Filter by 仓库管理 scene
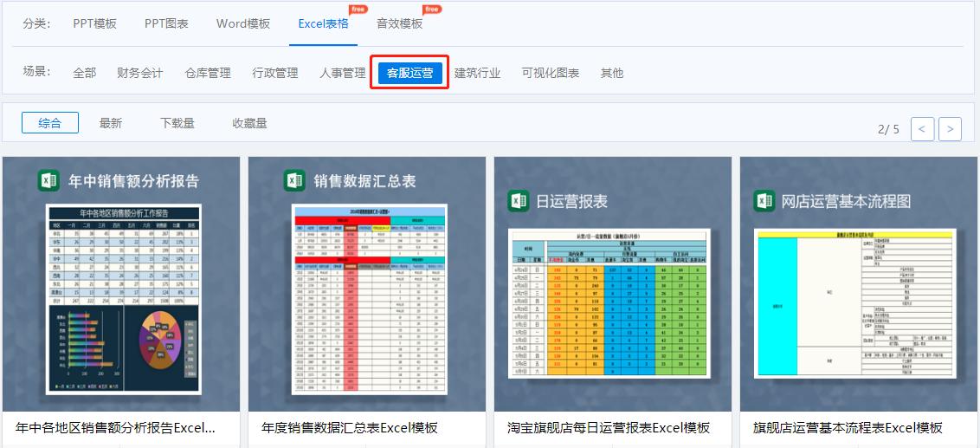This screenshot has width=980, height=448. [x=208, y=73]
